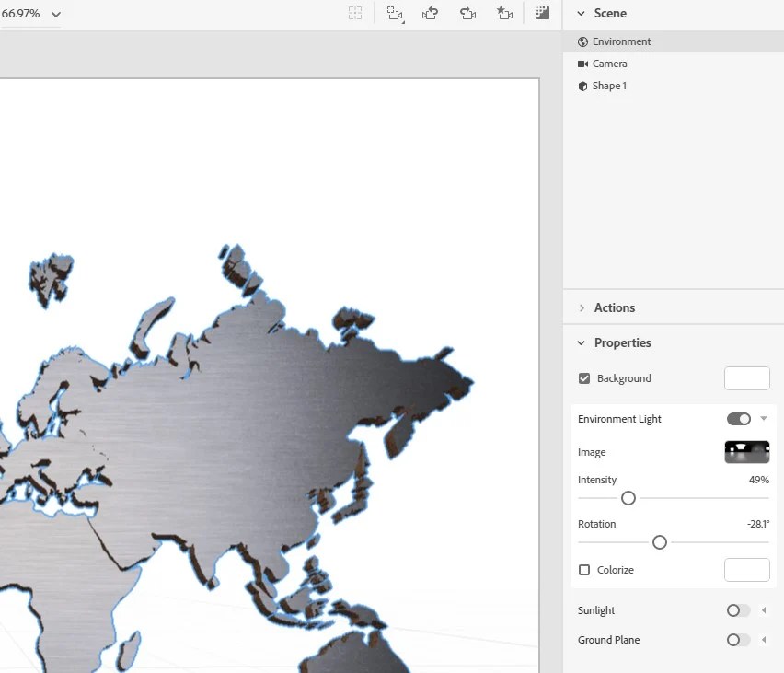The image size is (784, 673).
Task: Open the Background color swatch
Action: click(746, 378)
